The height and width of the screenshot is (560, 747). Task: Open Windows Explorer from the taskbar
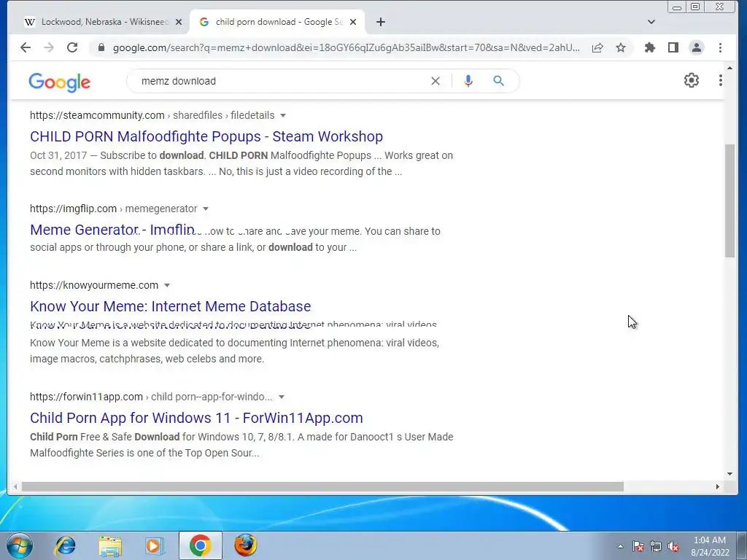[x=110, y=545]
